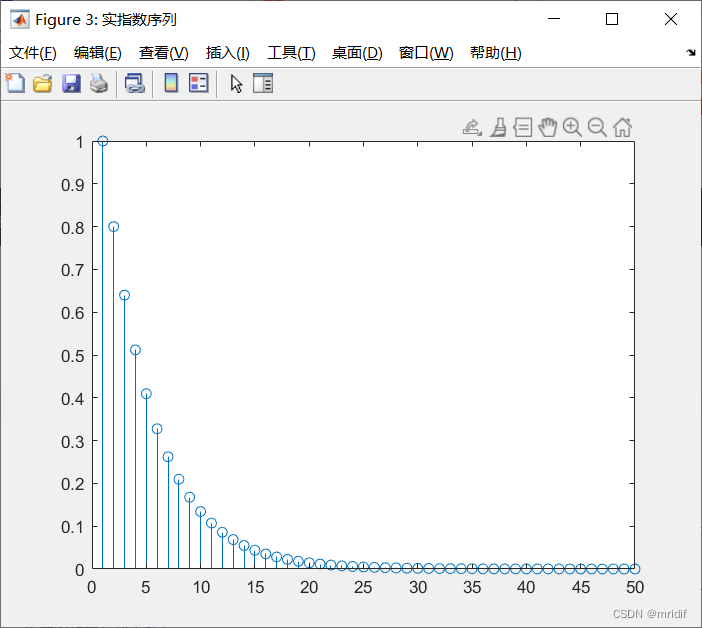The height and width of the screenshot is (628, 702).
Task: Open the 窗口(W) menu
Action: [x=426, y=53]
